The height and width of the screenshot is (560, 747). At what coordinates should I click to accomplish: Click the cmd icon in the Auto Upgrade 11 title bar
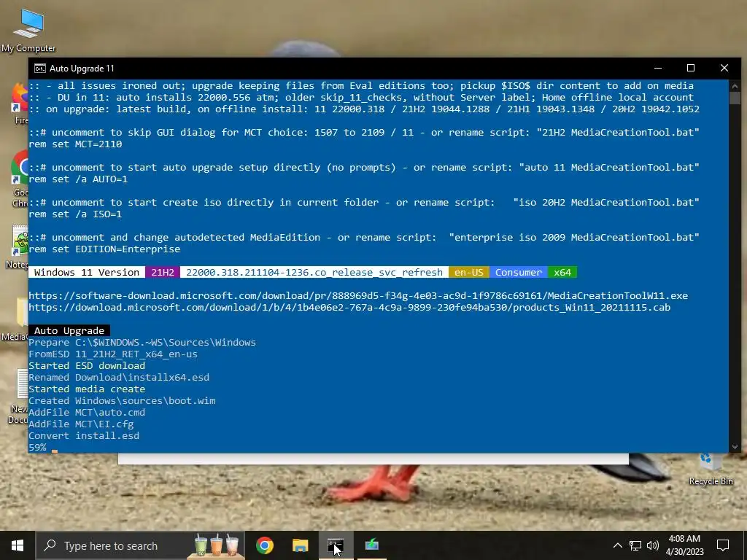pos(40,68)
